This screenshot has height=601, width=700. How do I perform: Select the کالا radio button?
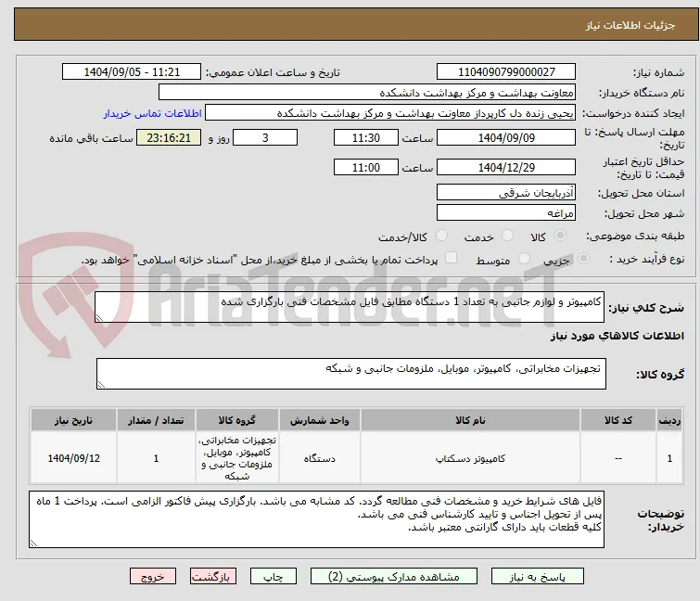click(x=560, y=236)
